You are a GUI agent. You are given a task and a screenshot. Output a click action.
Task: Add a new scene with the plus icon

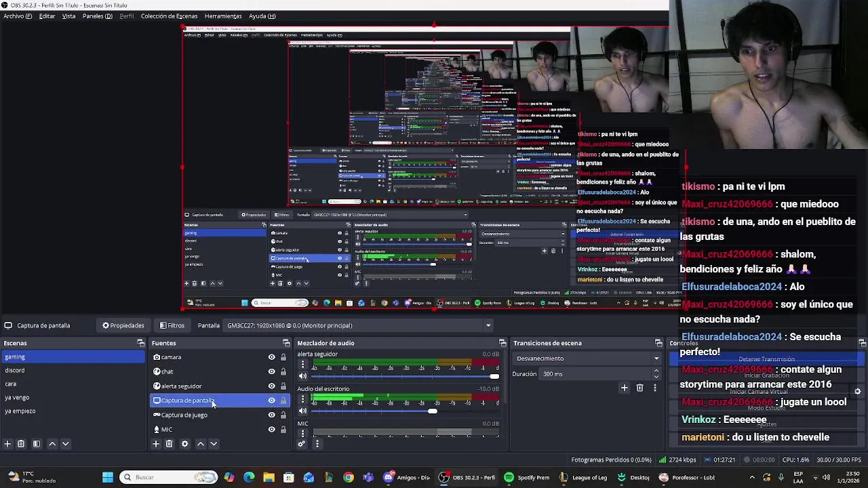(x=7, y=444)
